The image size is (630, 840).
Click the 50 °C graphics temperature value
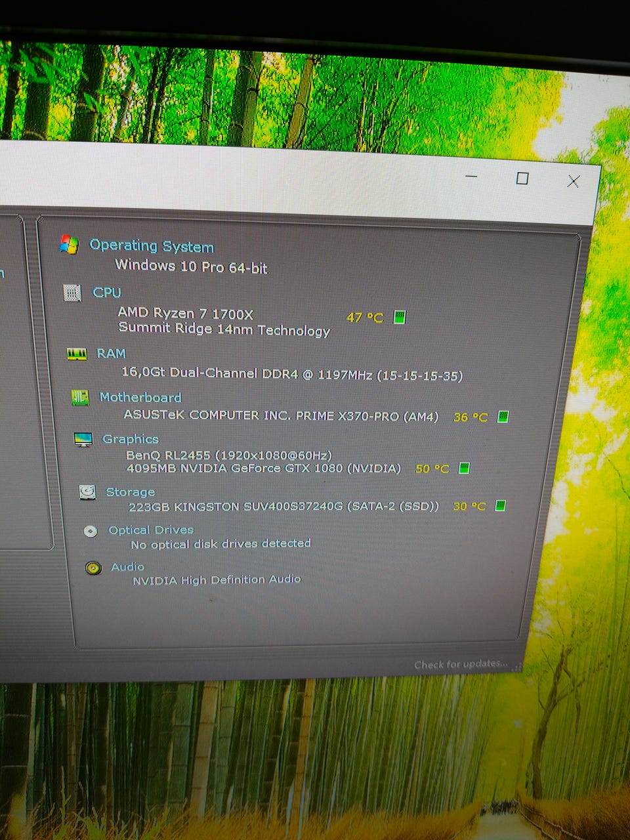point(432,469)
